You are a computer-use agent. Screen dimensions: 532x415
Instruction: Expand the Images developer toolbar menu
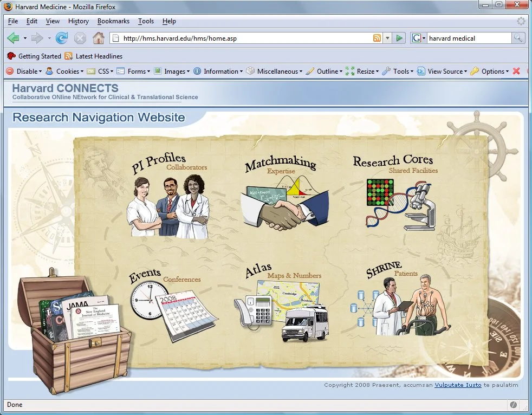(172, 72)
